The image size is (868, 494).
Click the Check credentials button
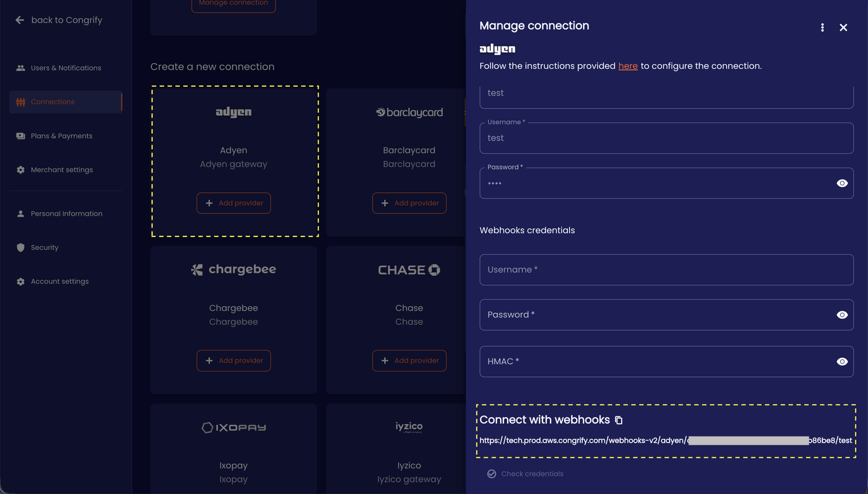tap(525, 474)
